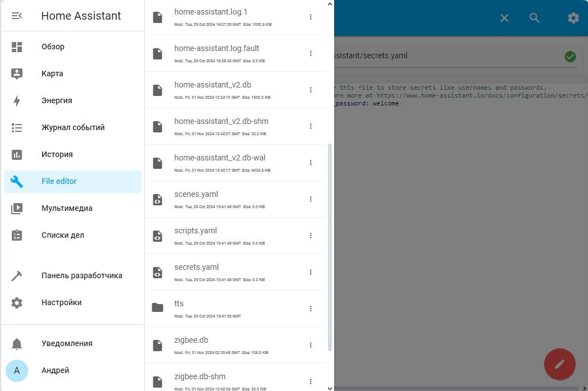Open options menu for scenes.yaml

click(311, 199)
